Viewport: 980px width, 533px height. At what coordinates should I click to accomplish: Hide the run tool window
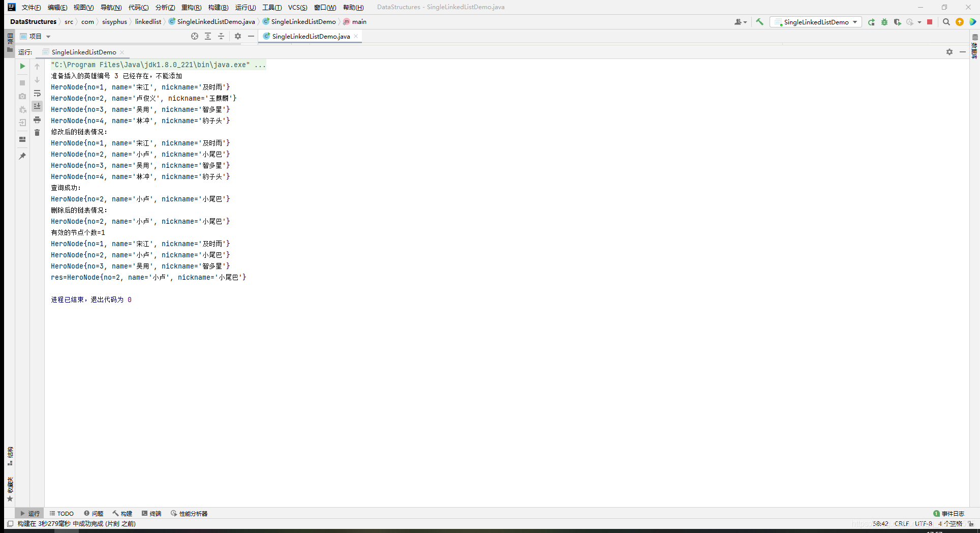(x=963, y=52)
